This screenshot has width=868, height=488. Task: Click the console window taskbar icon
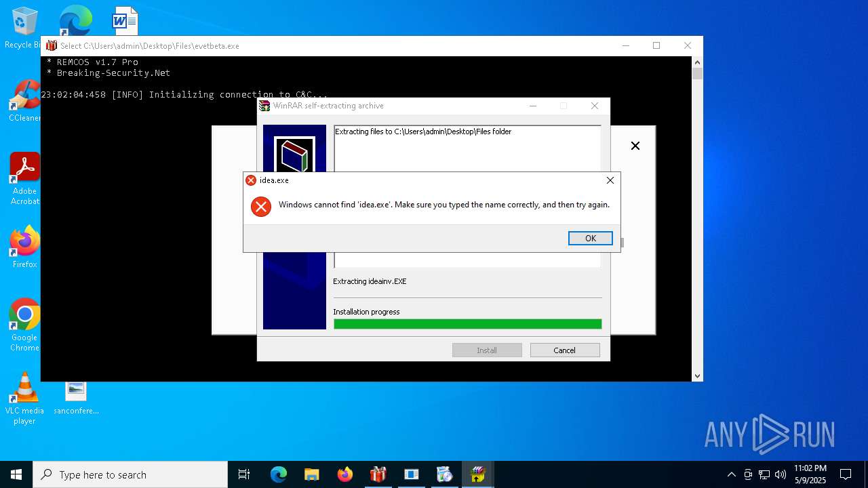coord(412,474)
